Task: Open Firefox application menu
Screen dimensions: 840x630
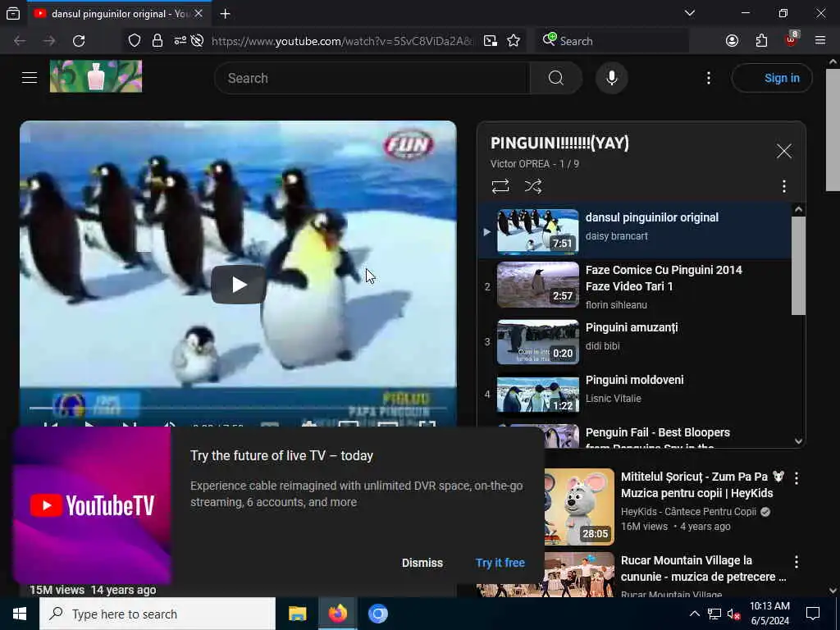Action: pos(819,41)
